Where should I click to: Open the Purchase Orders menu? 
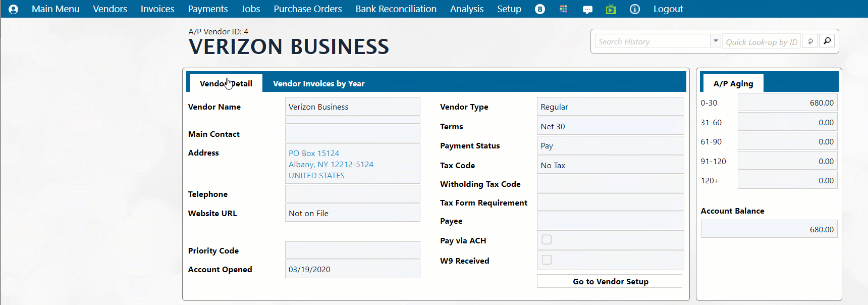pyautogui.click(x=307, y=9)
